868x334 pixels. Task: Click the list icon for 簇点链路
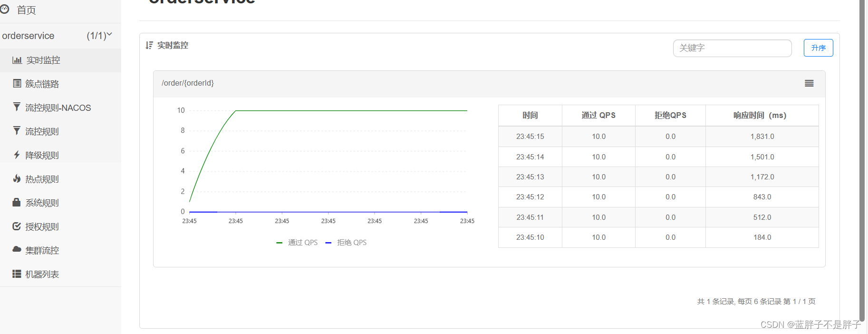tap(17, 83)
